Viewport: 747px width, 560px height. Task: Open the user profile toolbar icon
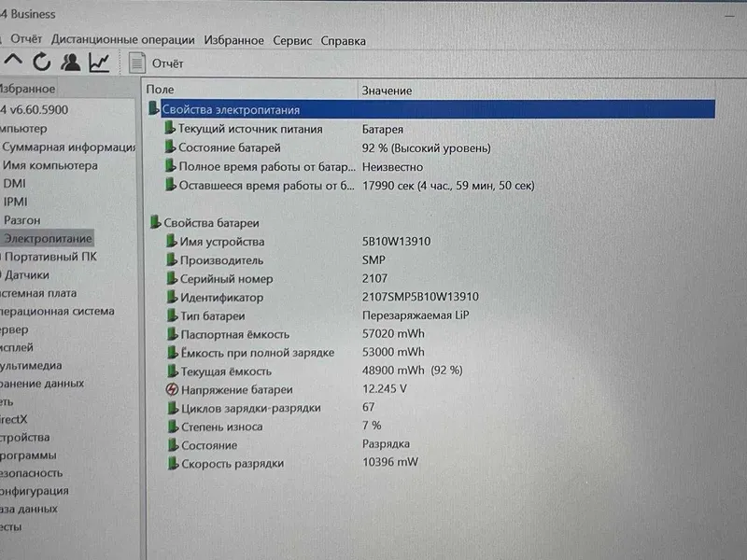[x=71, y=63]
